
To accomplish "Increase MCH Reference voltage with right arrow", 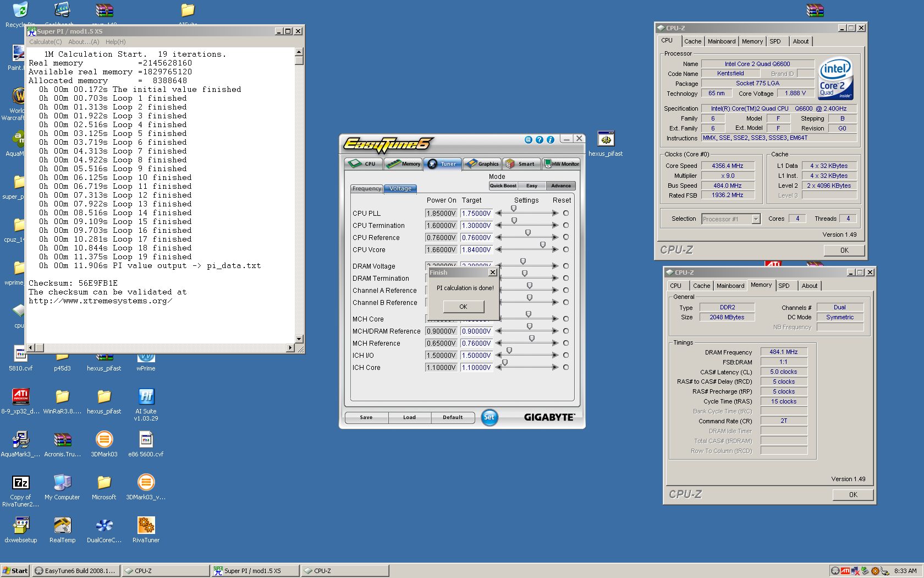I will pos(555,343).
